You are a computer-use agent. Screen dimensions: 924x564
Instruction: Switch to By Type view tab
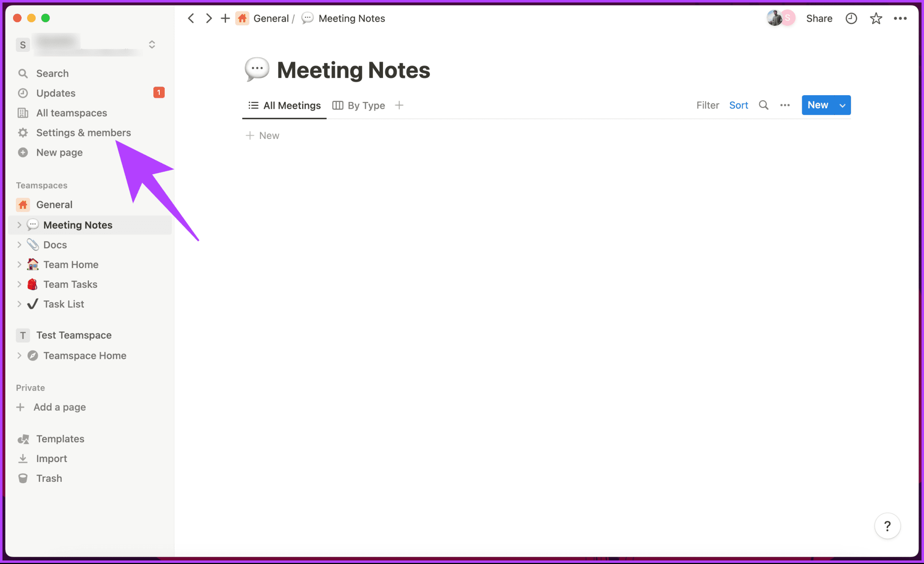coord(359,106)
